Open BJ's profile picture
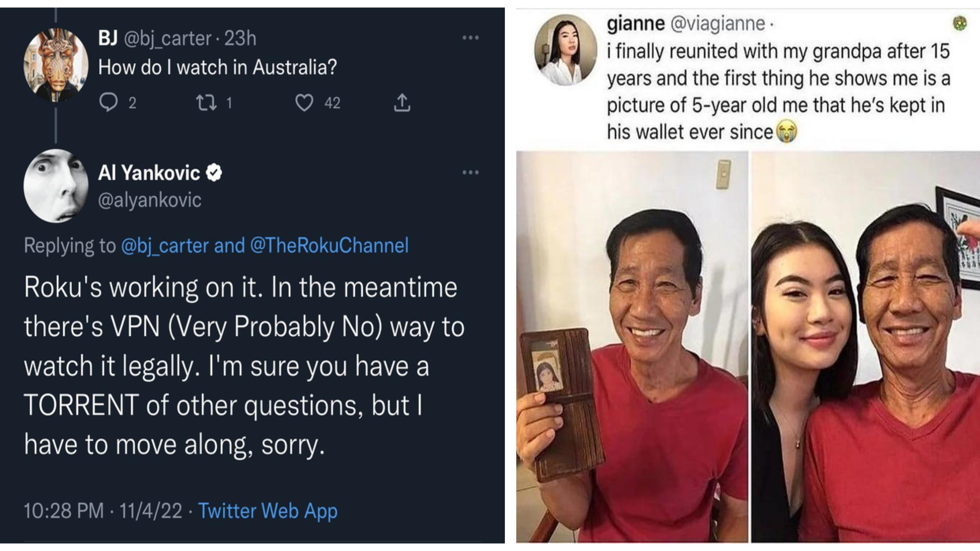 [56, 65]
